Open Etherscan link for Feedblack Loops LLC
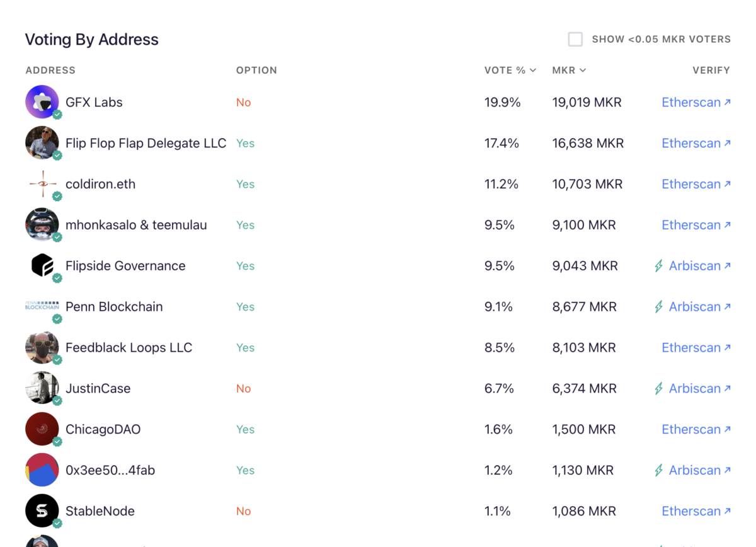 [x=696, y=347]
